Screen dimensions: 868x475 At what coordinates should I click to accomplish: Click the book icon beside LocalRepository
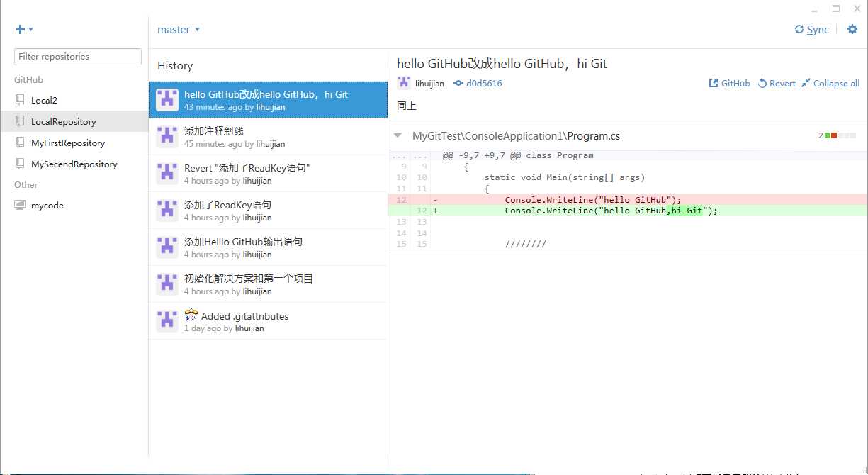(x=20, y=121)
